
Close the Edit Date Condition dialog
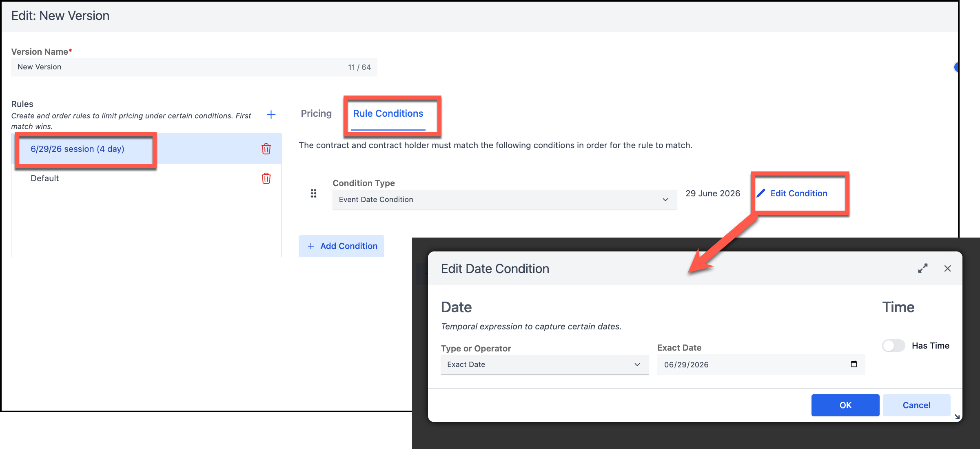coord(947,269)
